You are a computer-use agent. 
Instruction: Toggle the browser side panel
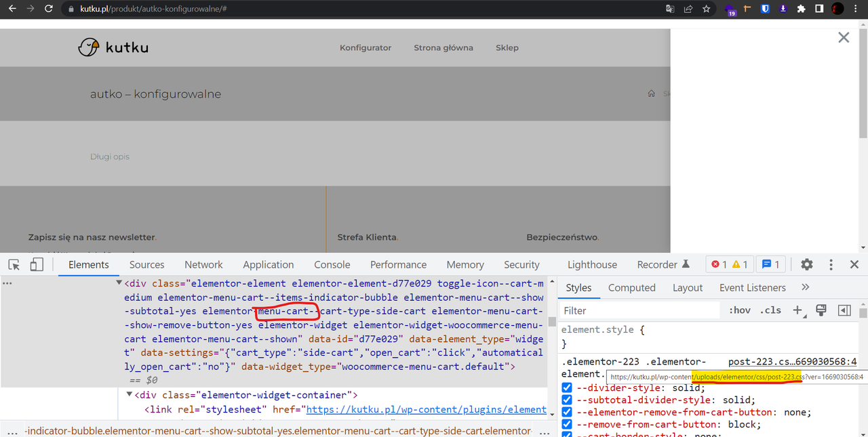click(x=819, y=9)
